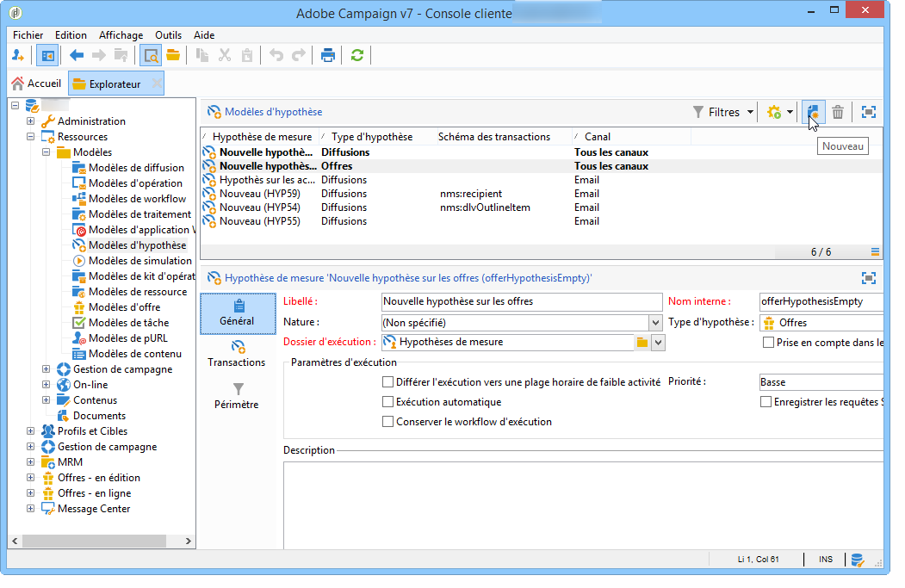Toggle Conserver le workflow d'exécution checkbox
The image size is (905, 588).
(387, 422)
